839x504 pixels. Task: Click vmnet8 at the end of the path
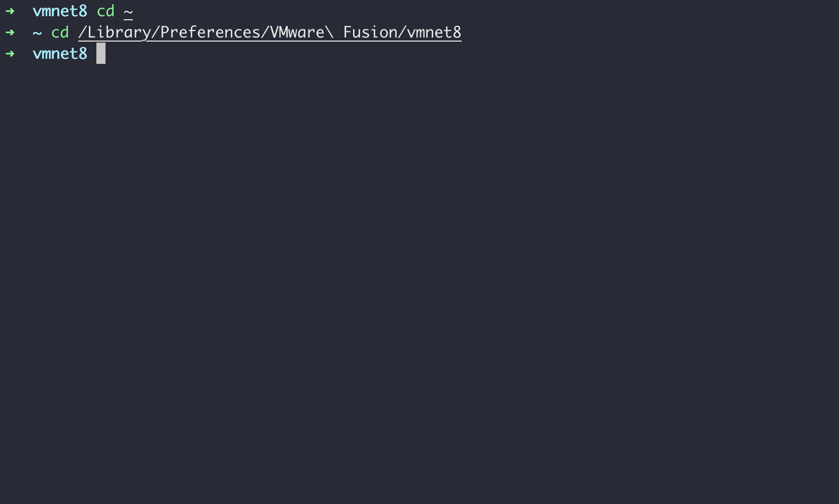434,32
